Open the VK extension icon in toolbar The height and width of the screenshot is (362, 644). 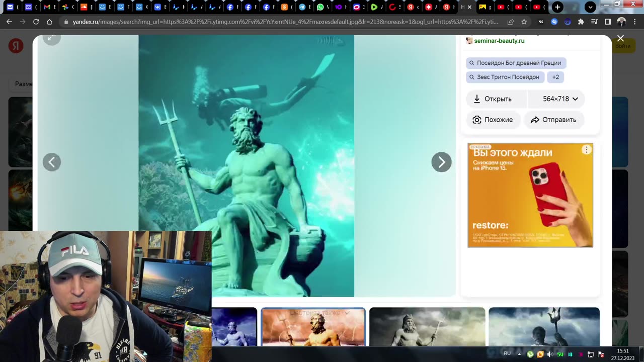coord(541,22)
